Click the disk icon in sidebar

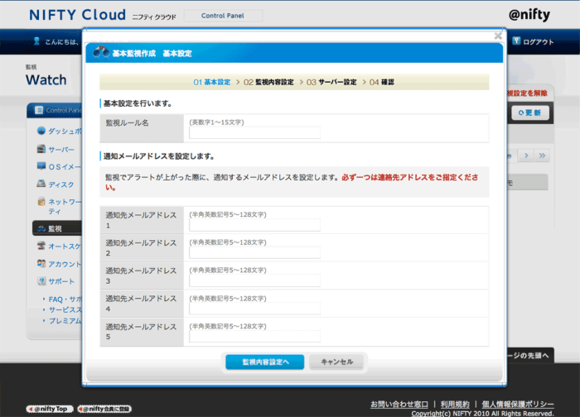pyautogui.click(x=41, y=184)
